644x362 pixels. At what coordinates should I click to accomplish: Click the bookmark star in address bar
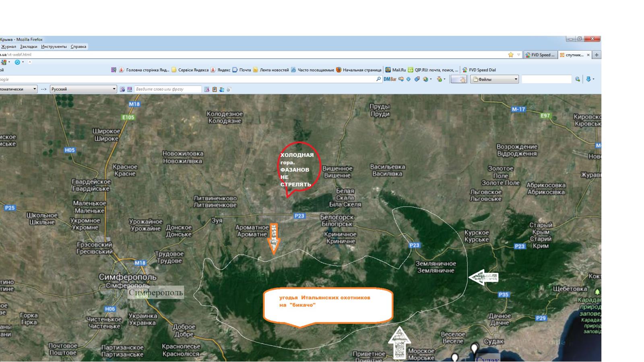click(510, 55)
